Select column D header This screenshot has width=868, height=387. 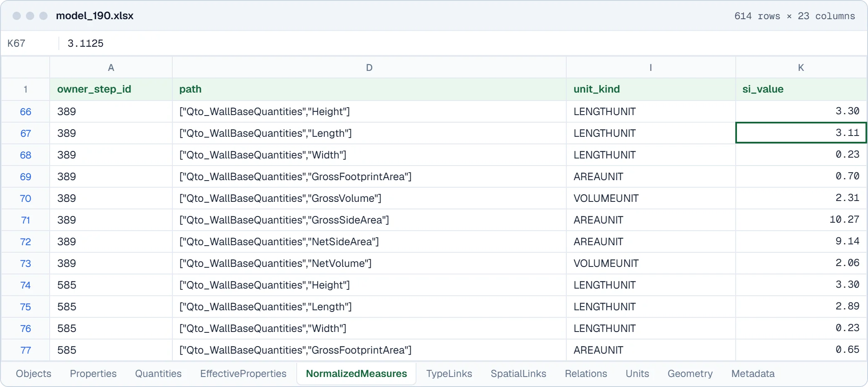(369, 68)
